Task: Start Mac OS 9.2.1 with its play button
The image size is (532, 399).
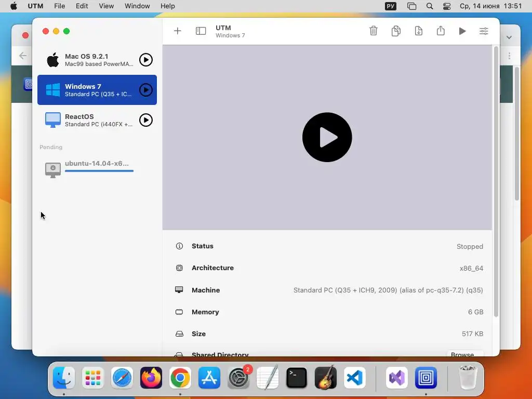Action: pos(146,60)
